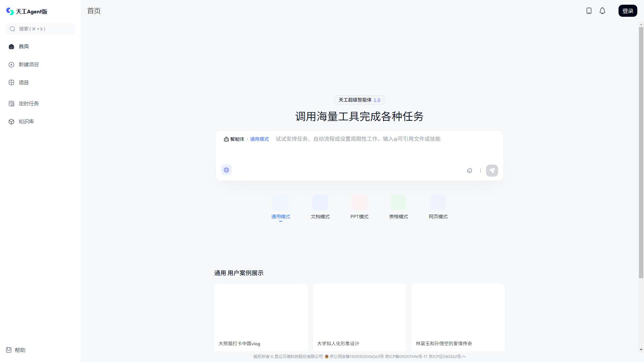Viewport: 644px width, 362px height.
Task: Open 知识库 from the sidebar
Action: [x=40, y=122]
